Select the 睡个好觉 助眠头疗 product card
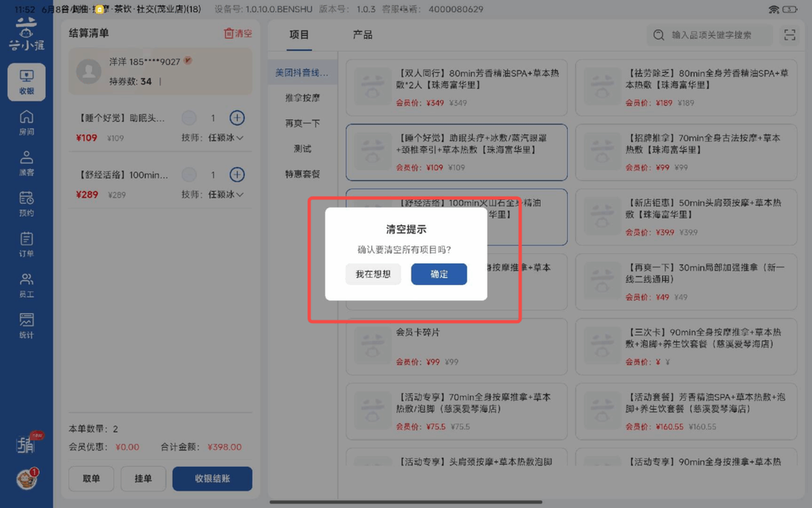812x508 pixels. tap(456, 152)
